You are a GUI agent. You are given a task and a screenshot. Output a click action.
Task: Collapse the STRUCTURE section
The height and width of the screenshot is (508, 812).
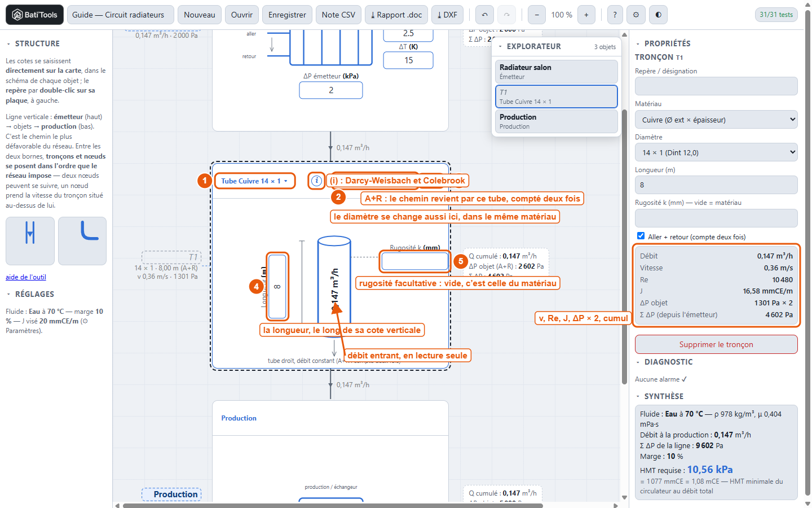pos(33,43)
